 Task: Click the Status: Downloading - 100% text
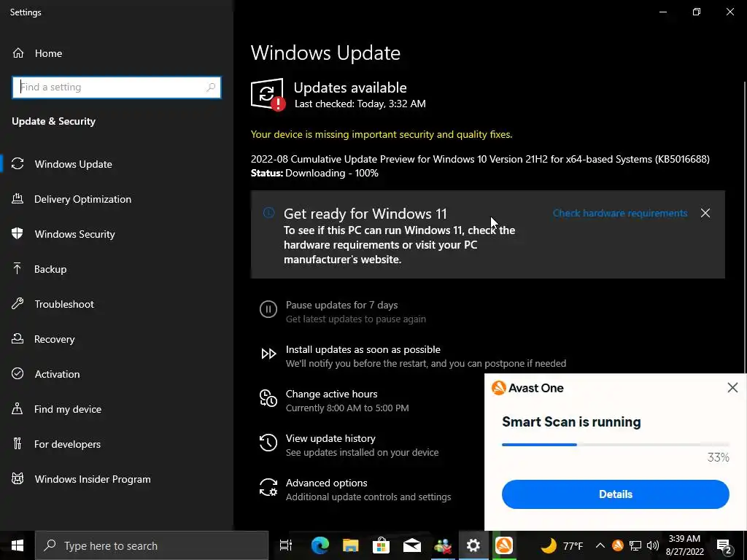314,173
